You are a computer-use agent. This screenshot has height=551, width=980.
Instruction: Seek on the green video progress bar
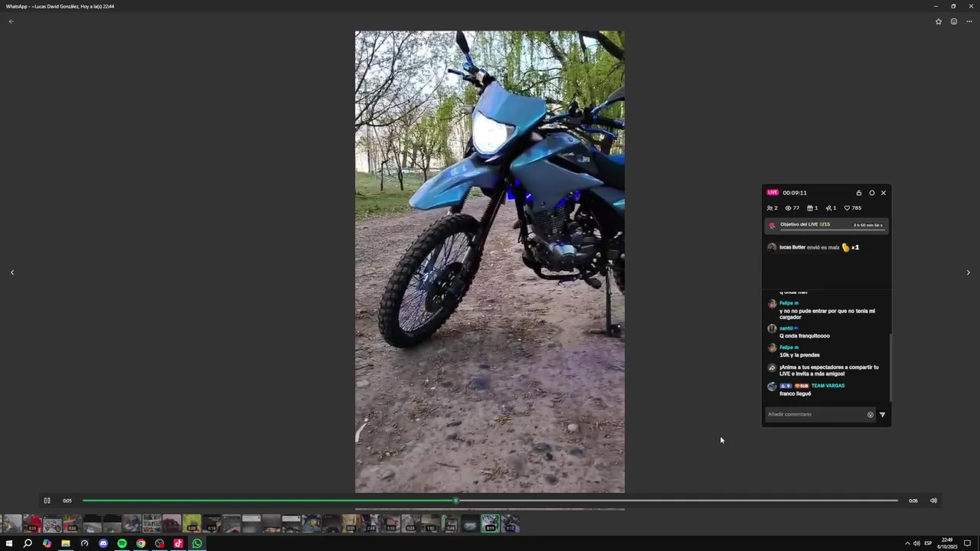(490, 500)
